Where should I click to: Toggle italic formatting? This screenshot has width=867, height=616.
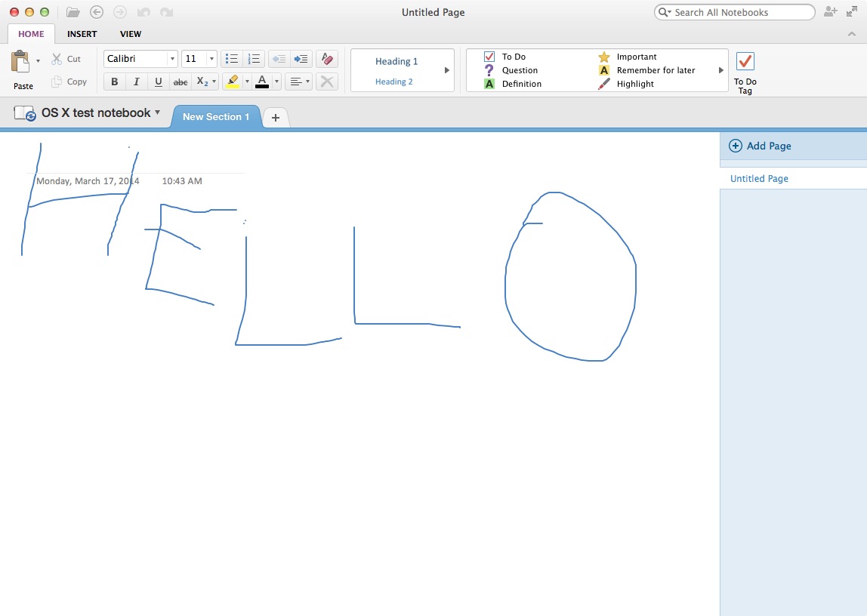137,82
